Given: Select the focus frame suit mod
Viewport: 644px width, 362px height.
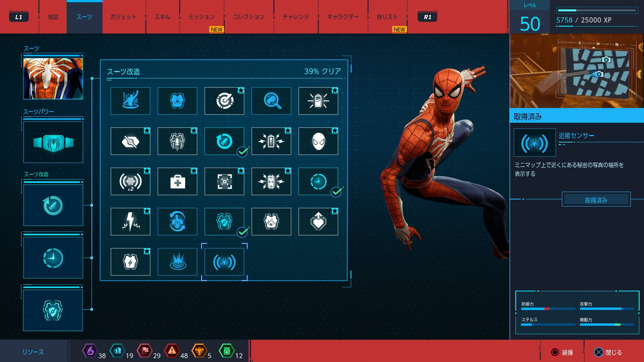Looking at the screenshot, I should point(224,181).
